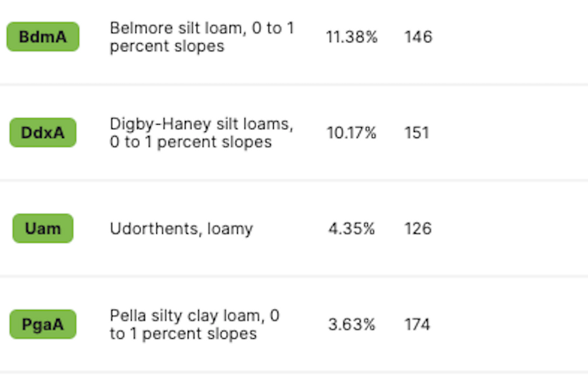This screenshot has height=391, width=588.
Task: Click the green Uam soil badge
Action: click(42, 229)
